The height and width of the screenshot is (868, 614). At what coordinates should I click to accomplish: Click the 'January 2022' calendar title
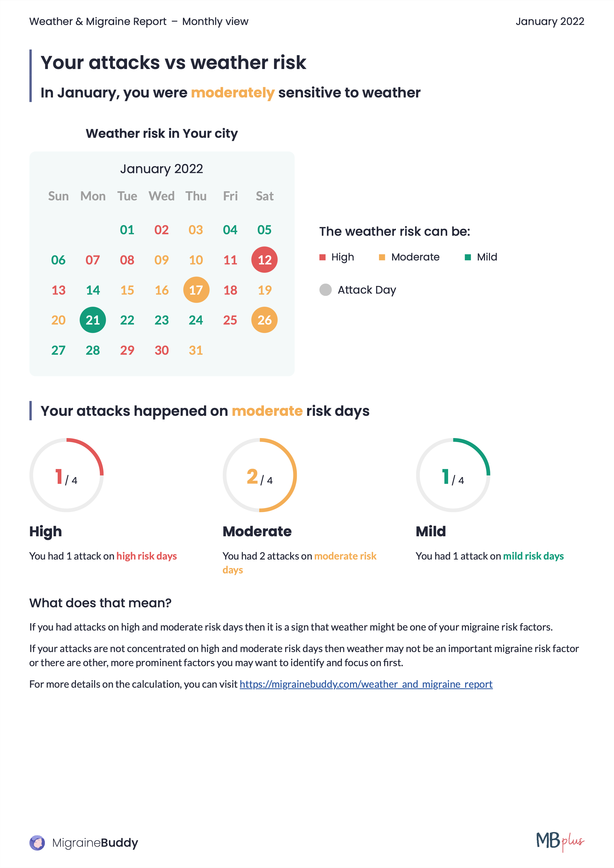coord(161,169)
